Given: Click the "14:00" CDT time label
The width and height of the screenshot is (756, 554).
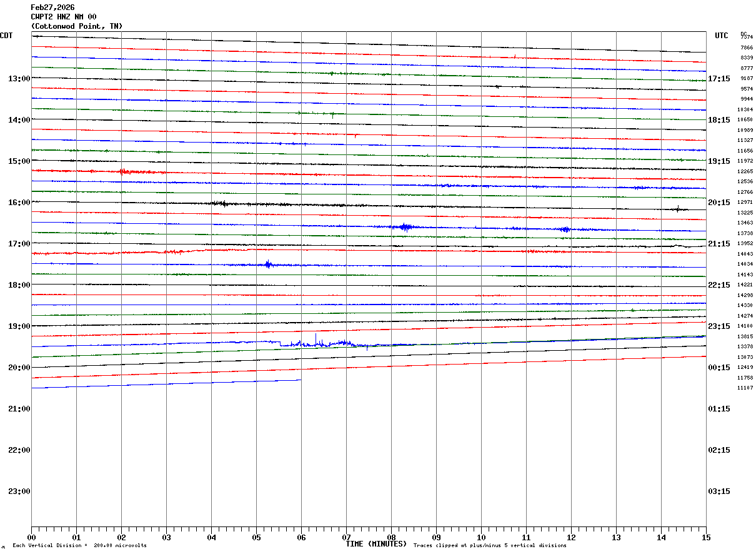Looking at the screenshot, I should click(x=19, y=119).
